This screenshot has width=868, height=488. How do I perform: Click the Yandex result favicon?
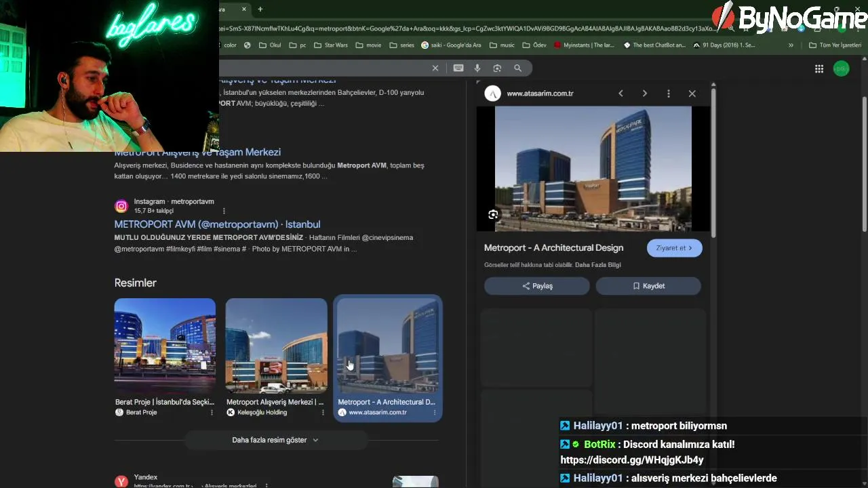[121, 481]
